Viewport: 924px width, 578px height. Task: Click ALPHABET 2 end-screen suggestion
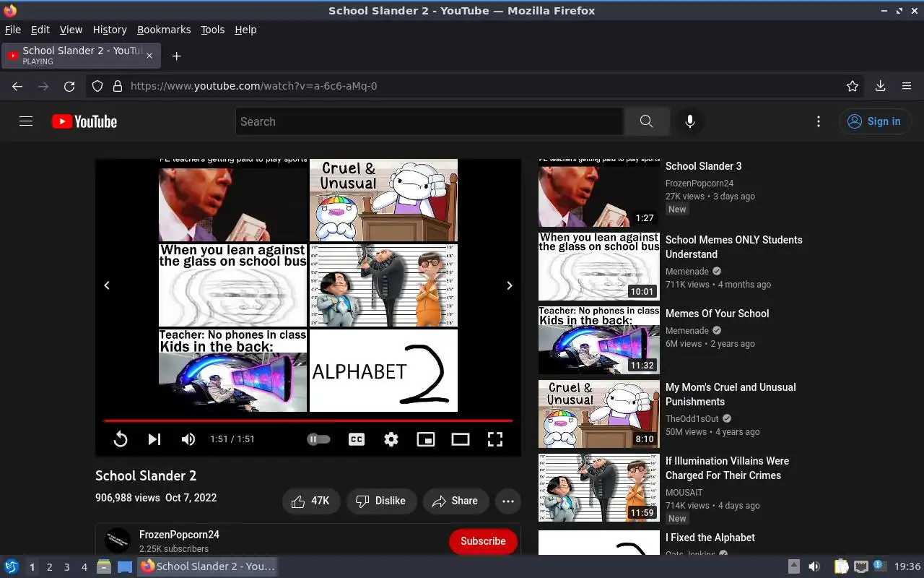click(x=383, y=371)
